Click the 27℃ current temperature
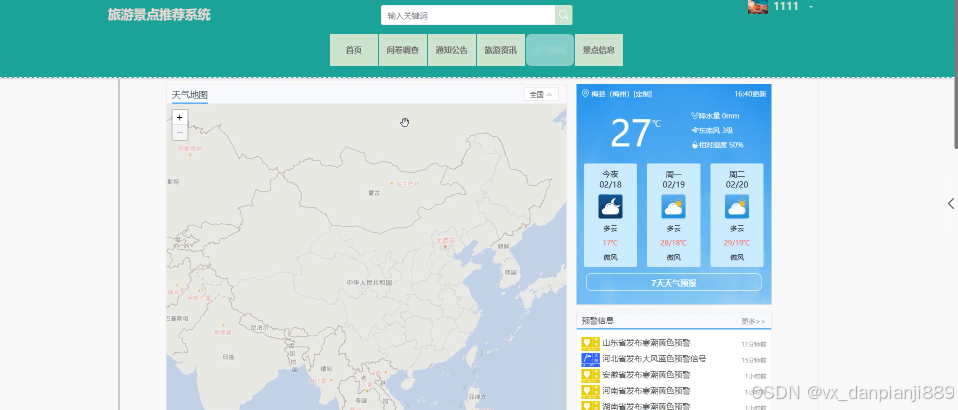This screenshot has width=958, height=410. pos(635,133)
